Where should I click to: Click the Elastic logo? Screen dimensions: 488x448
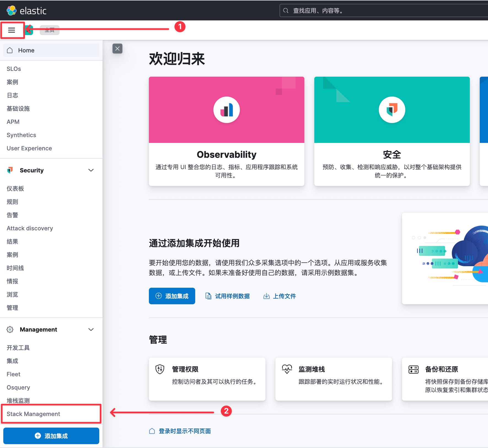point(26,10)
